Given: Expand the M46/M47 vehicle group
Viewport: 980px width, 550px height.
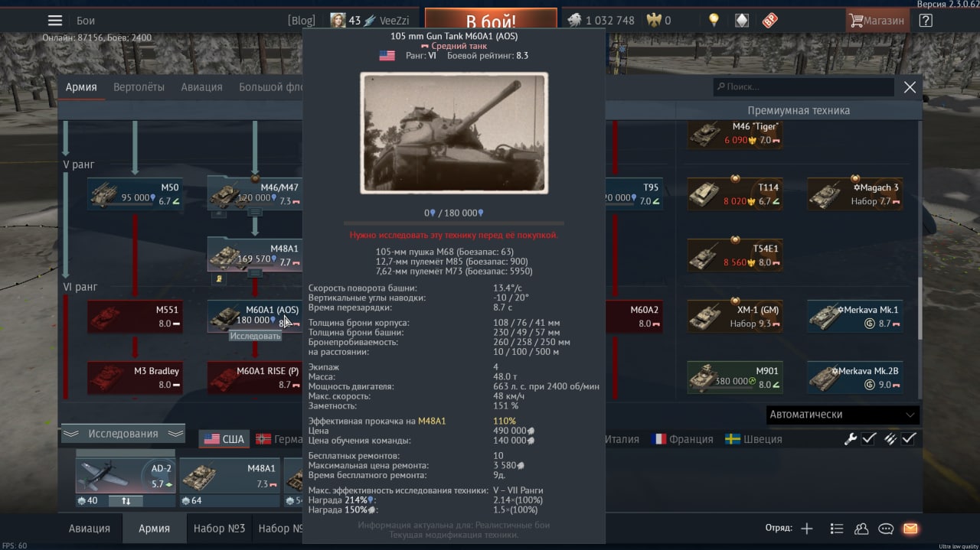Looking at the screenshot, I should 255,212.
